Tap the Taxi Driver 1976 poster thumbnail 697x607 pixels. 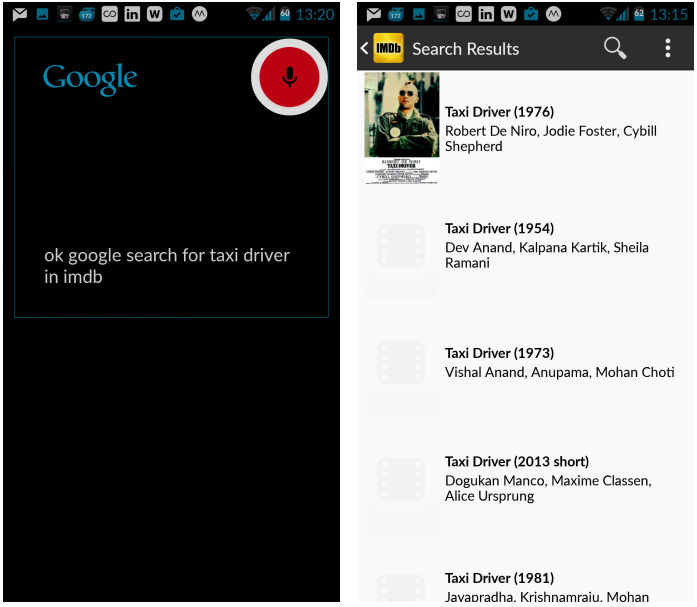click(401, 128)
